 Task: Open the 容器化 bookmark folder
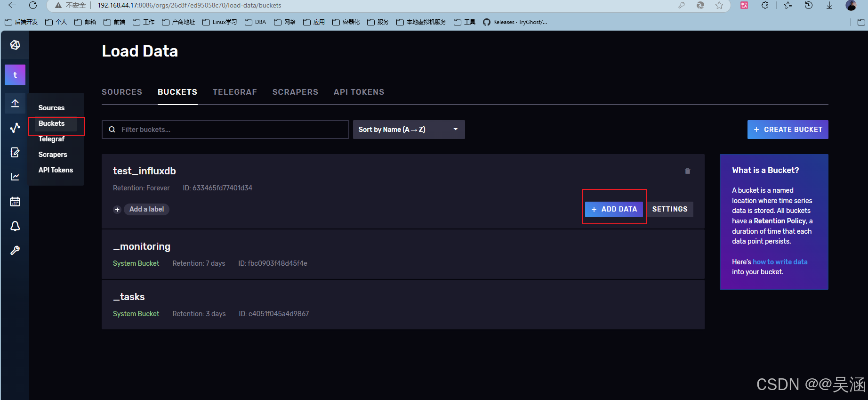click(x=346, y=22)
